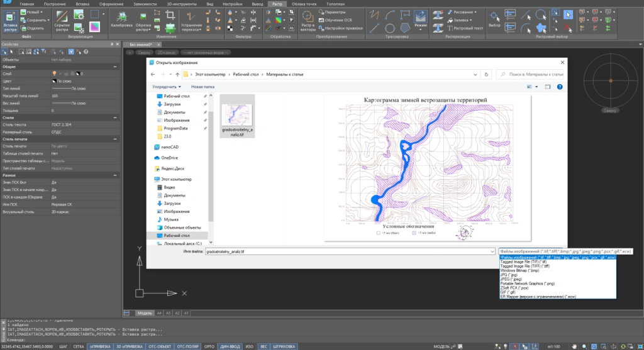Screen dimensions: 644x350
Task: Click Рабочий стол in the address breadcrumb
Action: pos(246,75)
